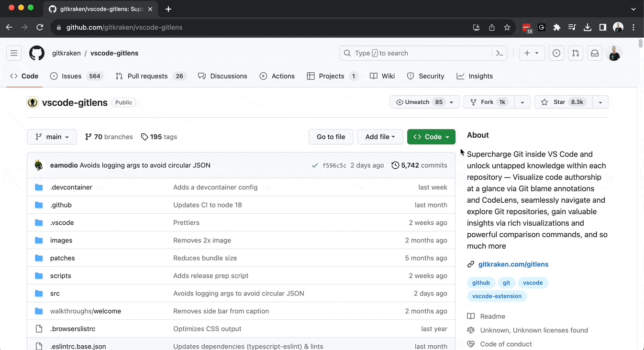This screenshot has height=350, width=644.
Task: Open the 5,742 commits history link
Action: [419, 165]
